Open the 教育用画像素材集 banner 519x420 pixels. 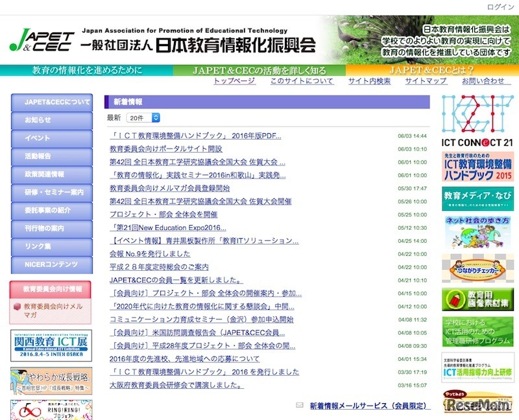coord(477,299)
